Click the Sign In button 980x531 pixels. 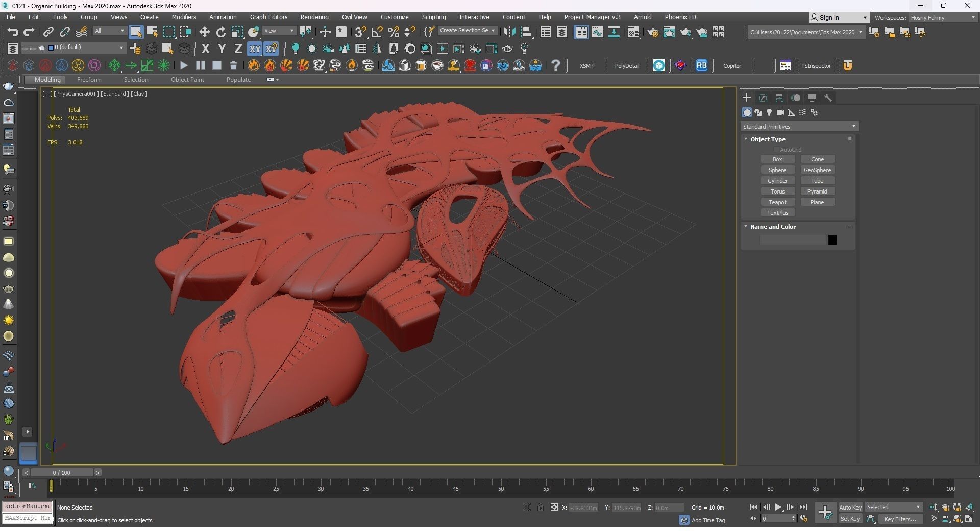pos(839,17)
